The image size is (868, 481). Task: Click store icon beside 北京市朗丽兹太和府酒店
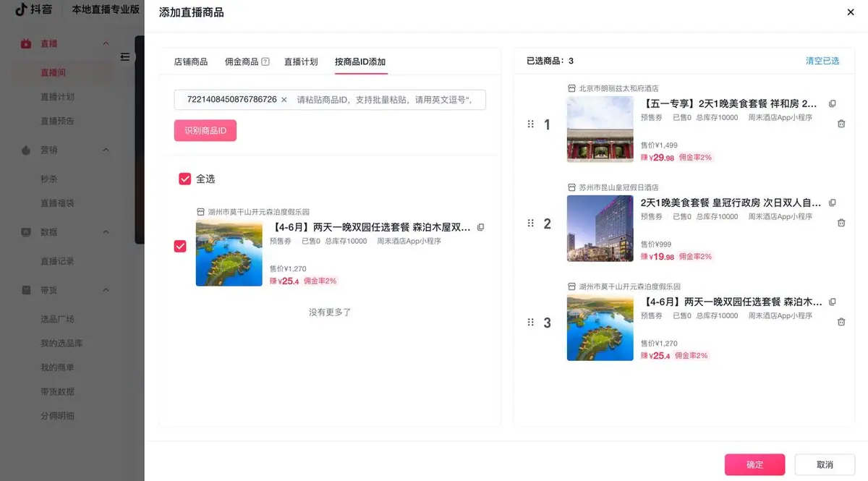coord(571,88)
